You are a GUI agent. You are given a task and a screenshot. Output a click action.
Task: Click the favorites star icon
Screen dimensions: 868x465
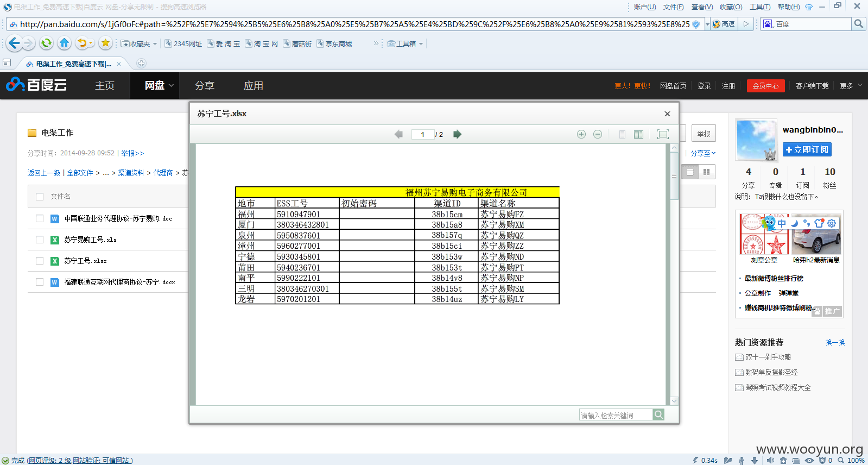106,43
